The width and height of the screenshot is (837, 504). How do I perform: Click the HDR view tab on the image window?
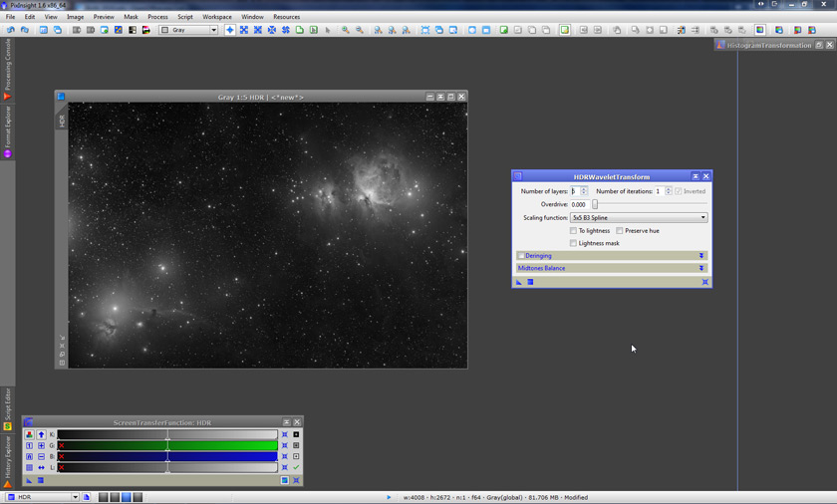[x=62, y=120]
